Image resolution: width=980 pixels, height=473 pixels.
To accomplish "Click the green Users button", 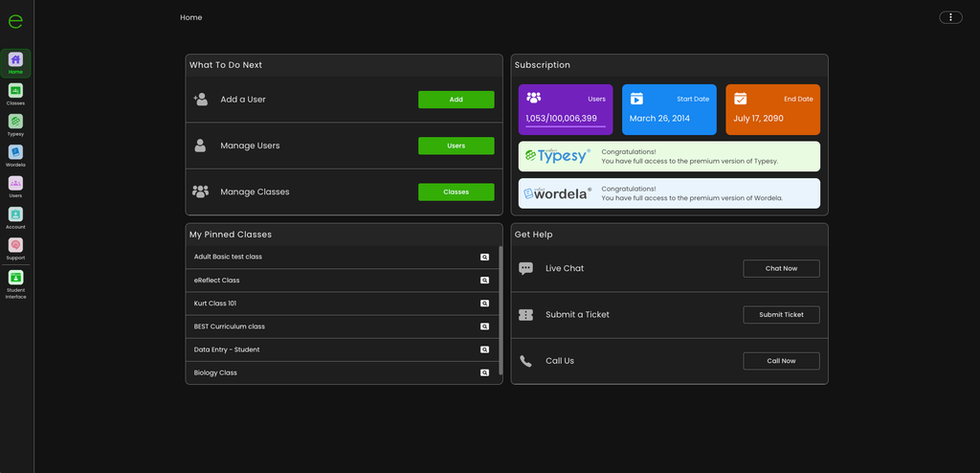I will point(457,146).
